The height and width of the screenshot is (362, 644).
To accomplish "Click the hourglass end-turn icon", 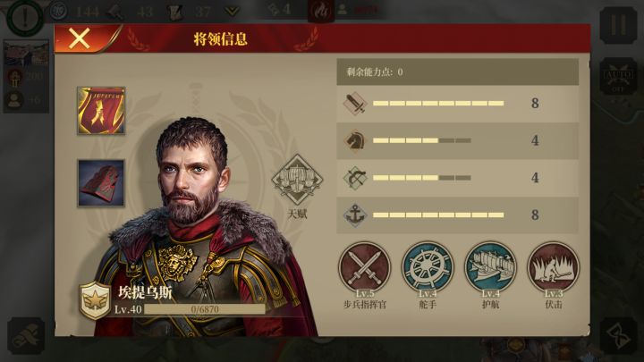I will (x=618, y=335).
